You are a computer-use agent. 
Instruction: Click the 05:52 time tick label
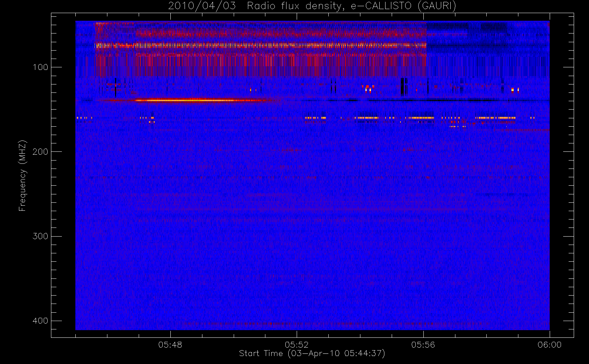click(x=297, y=345)
